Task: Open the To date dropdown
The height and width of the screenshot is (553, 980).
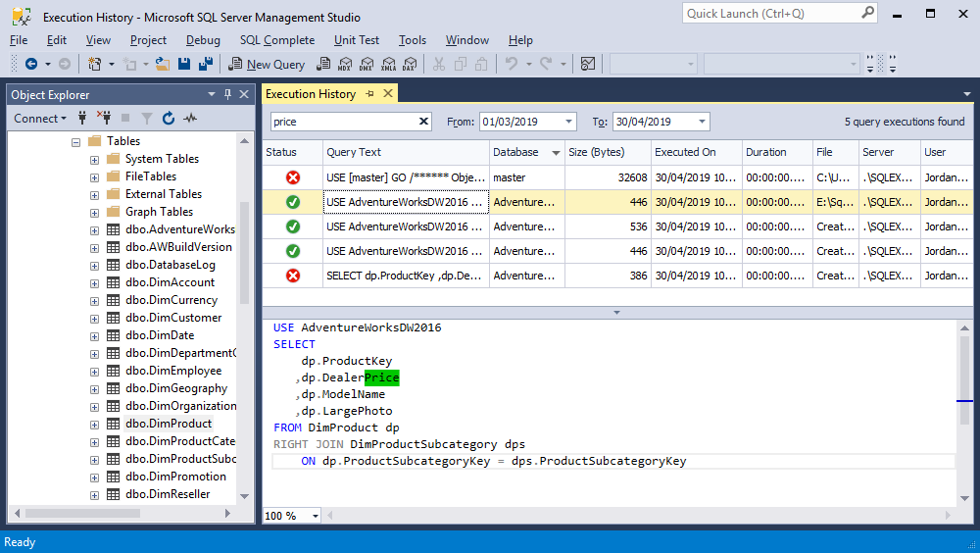Action: pos(703,122)
